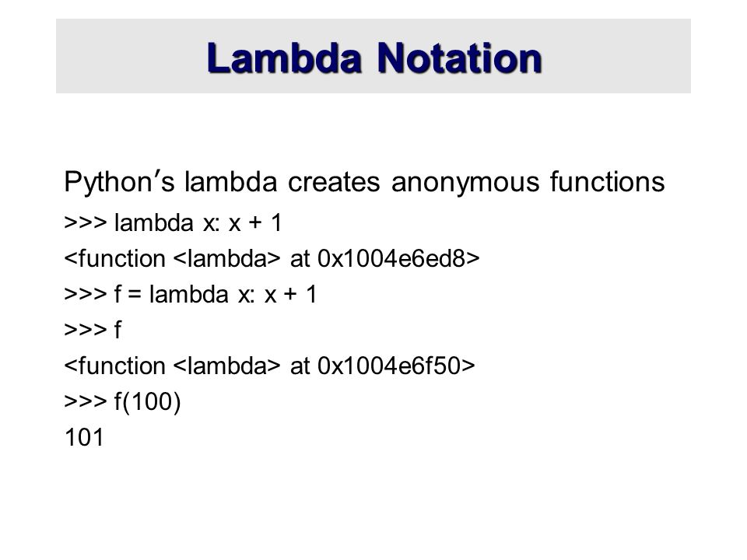Click the word 'functions' ending the heading
Viewport: 747px width, 560px height.
click(608, 182)
